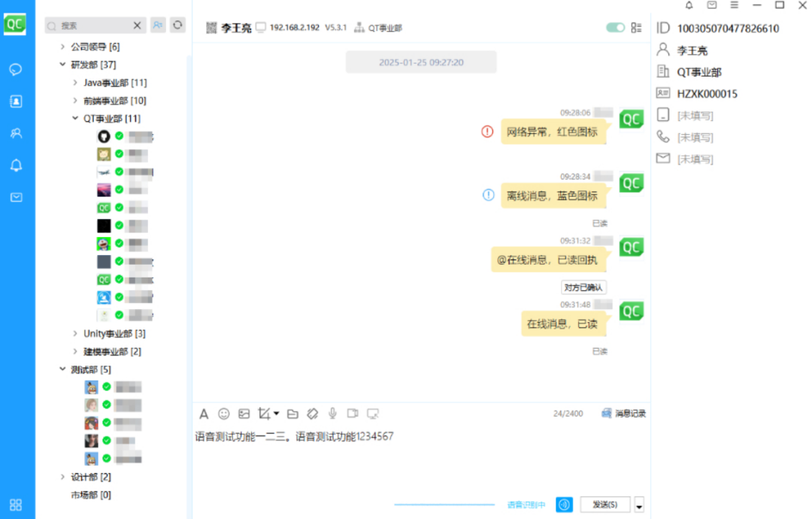Collapse QT事业部 [11] group

pyautogui.click(x=76, y=118)
